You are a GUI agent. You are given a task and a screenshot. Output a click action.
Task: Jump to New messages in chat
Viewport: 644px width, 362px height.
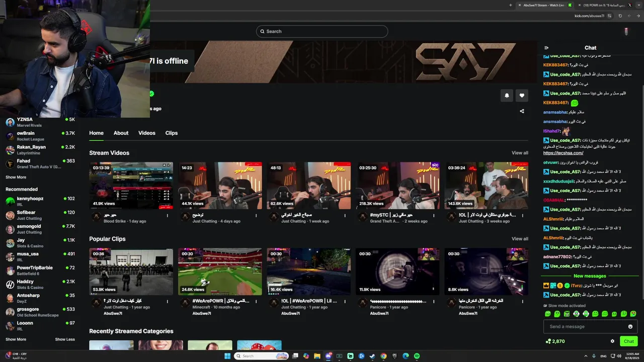click(x=590, y=276)
